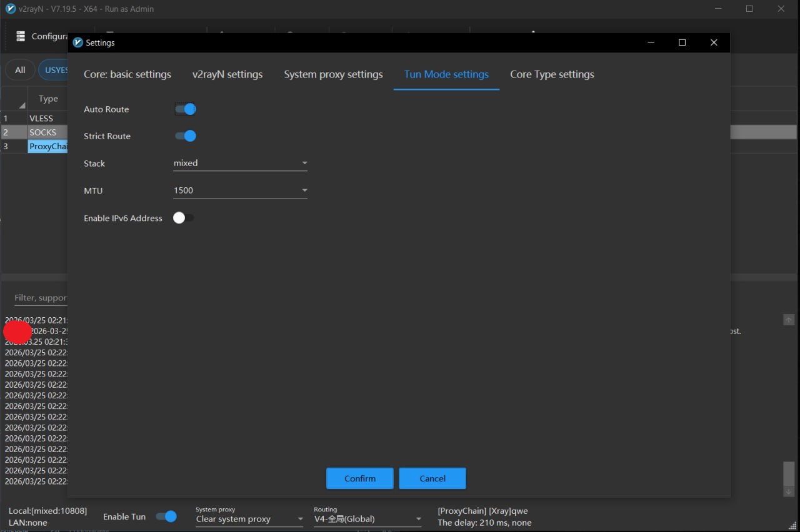
Task: Maximize the Settings dialog window
Action: coord(682,42)
